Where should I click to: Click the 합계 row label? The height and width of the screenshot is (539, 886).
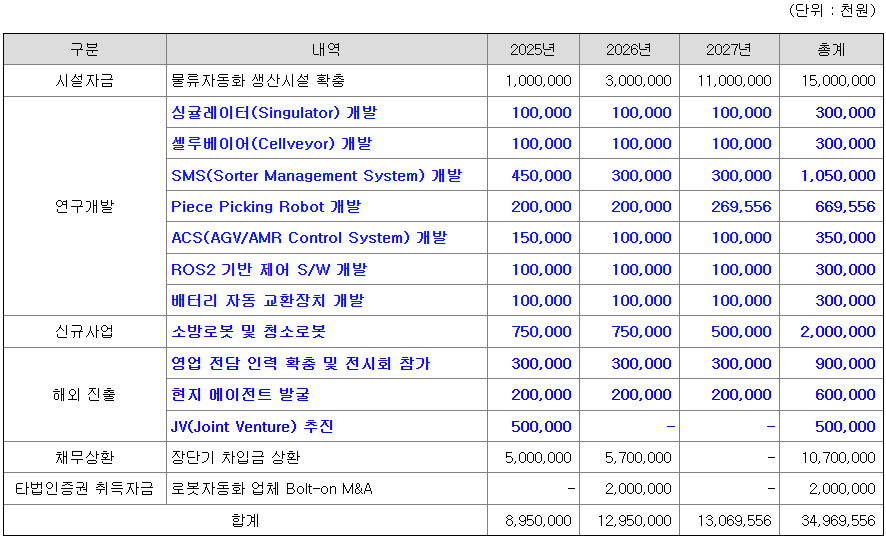coord(245,520)
